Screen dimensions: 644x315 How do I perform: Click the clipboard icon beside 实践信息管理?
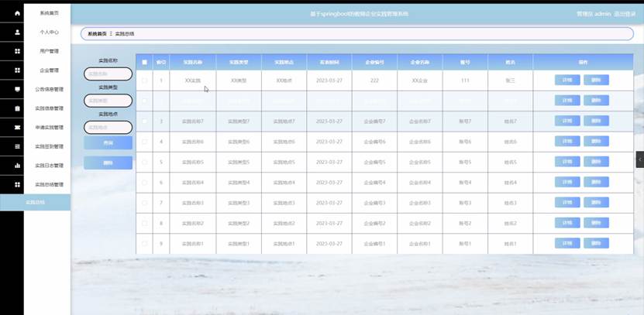coord(17,108)
